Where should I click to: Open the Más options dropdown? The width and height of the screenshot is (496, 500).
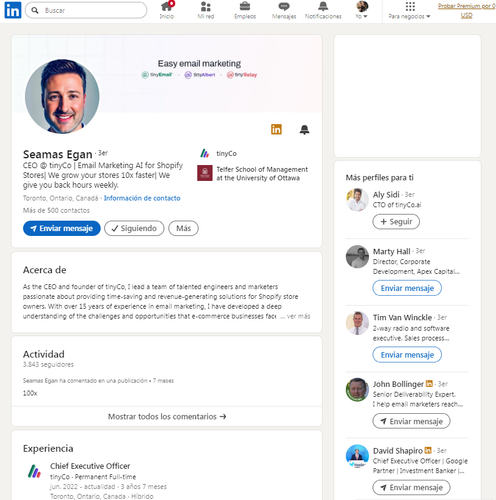coord(183,228)
